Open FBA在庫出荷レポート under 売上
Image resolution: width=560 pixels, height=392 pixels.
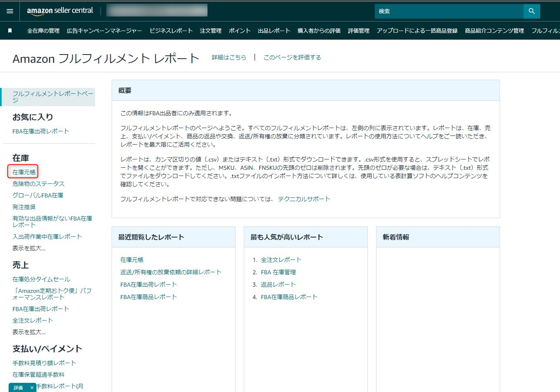tap(41, 309)
